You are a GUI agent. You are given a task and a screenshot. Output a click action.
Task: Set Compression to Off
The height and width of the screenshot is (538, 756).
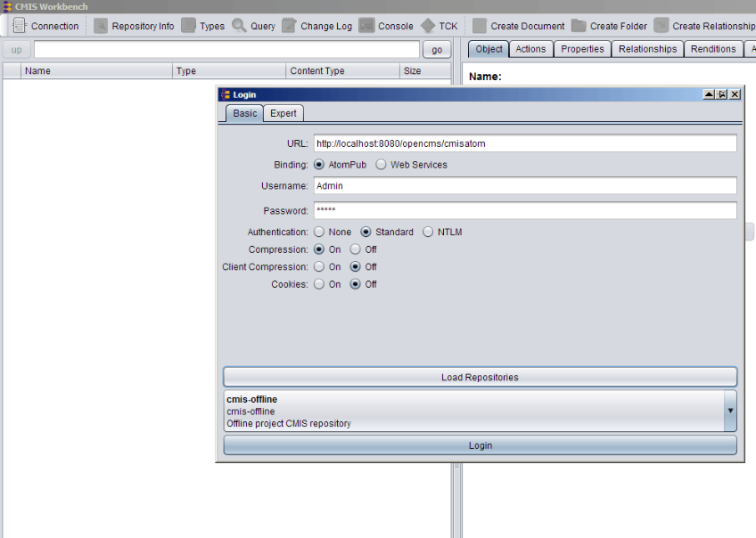click(x=356, y=250)
